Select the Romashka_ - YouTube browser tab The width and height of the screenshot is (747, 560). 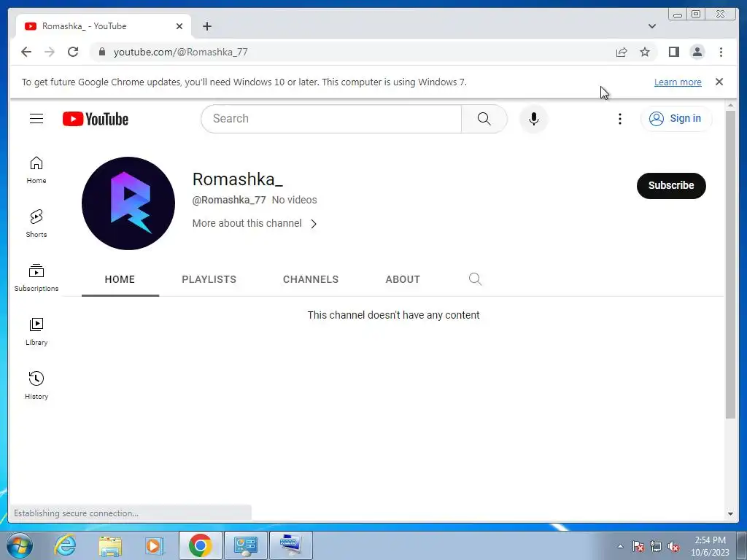point(104,26)
